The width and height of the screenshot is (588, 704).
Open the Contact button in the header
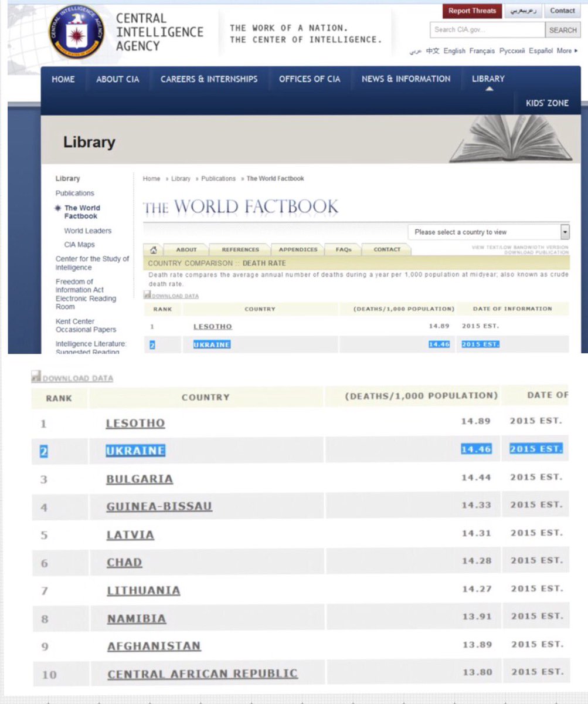pyautogui.click(x=562, y=11)
